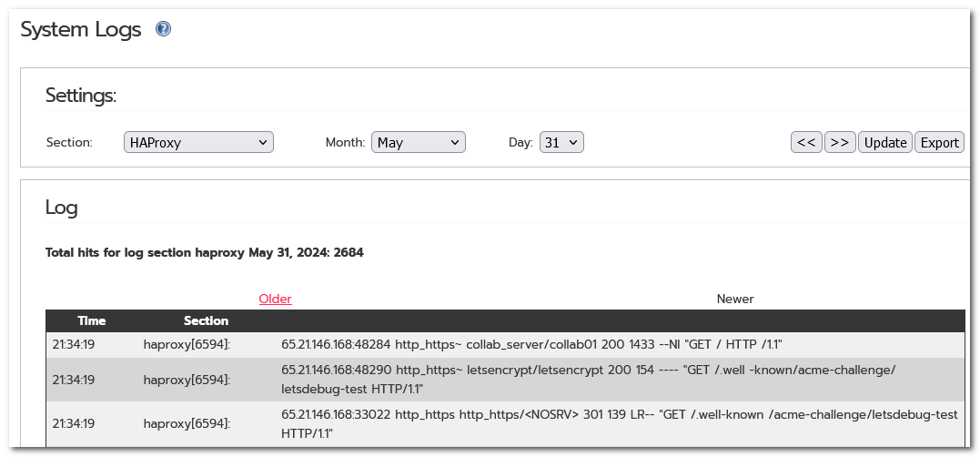Image resolution: width=980 pixels, height=457 pixels.
Task: Click haproxy[6594] in the first row
Action: (x=187, y=344)
